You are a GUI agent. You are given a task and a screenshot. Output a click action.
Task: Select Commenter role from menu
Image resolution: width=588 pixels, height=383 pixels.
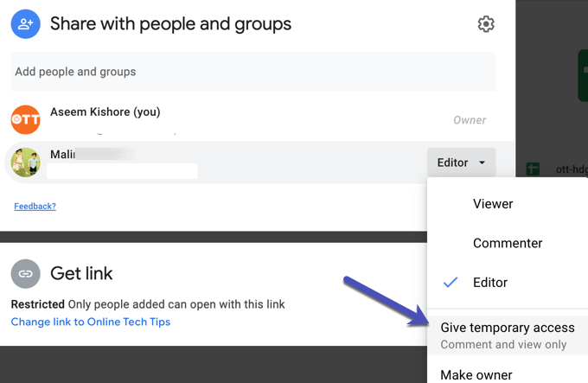pyautogui.click(x=508, y=243)
